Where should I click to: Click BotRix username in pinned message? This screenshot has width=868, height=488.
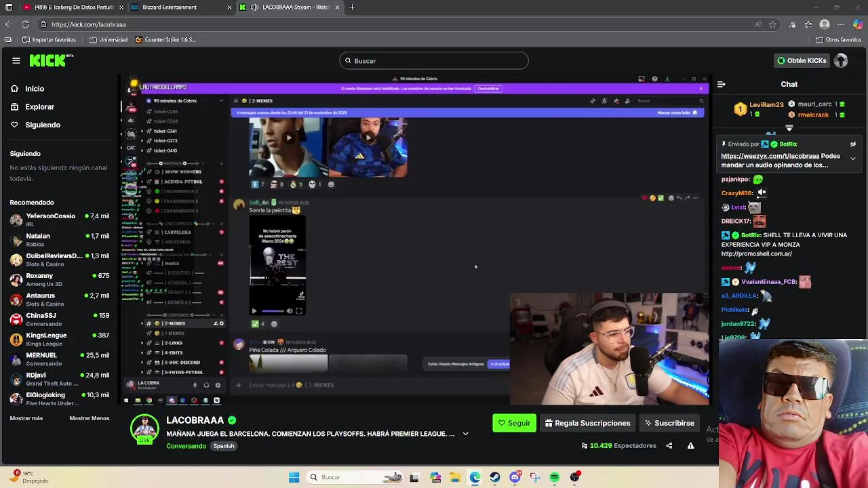click(788, 144)
